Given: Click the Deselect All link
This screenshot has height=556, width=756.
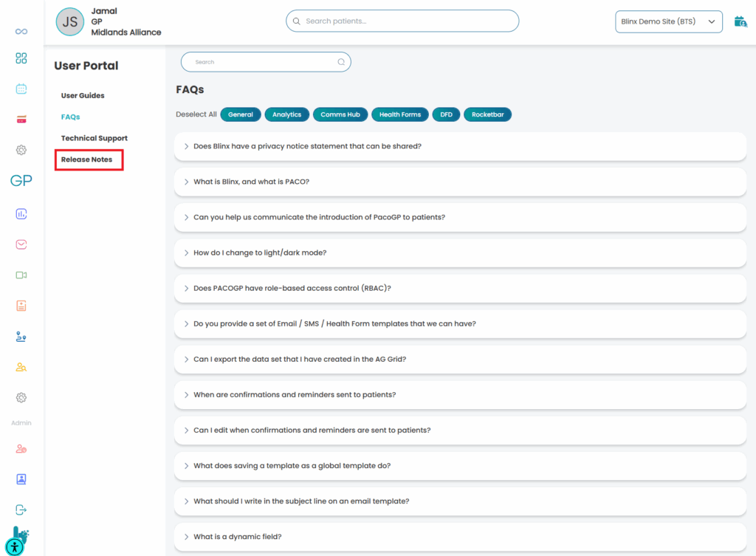Looking at the screenshot, I should tap(196, 114).
